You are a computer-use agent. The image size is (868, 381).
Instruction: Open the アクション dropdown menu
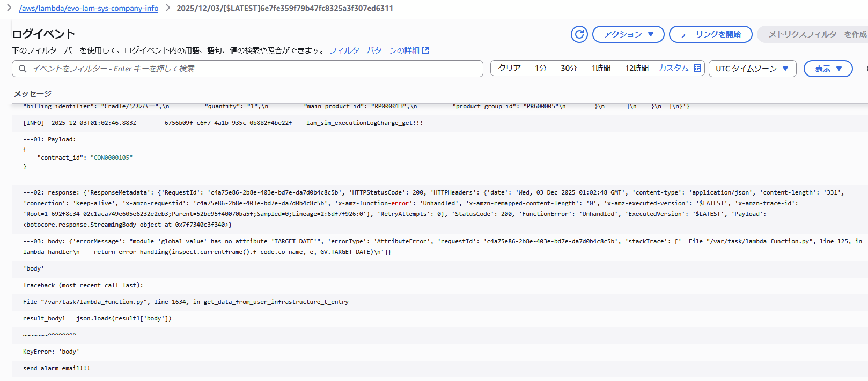(x=628, y=34)
